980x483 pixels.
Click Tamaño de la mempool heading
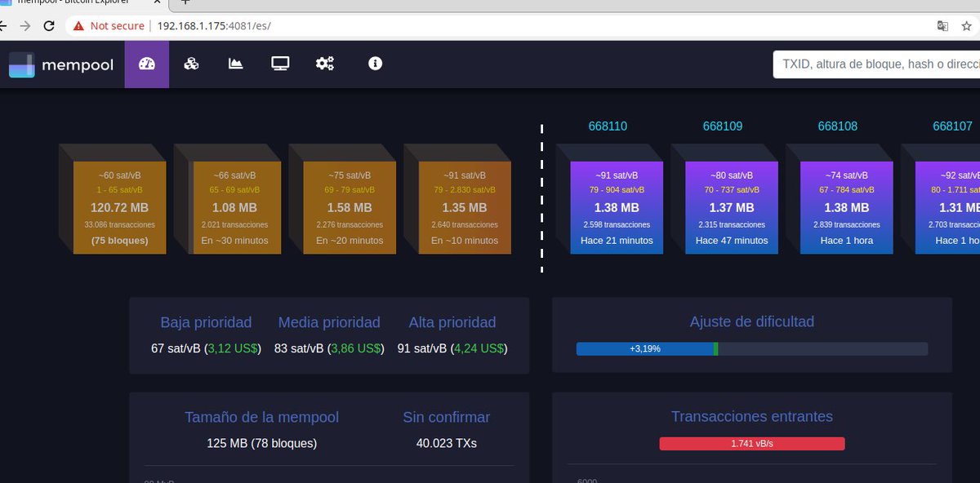coord(261,417)
